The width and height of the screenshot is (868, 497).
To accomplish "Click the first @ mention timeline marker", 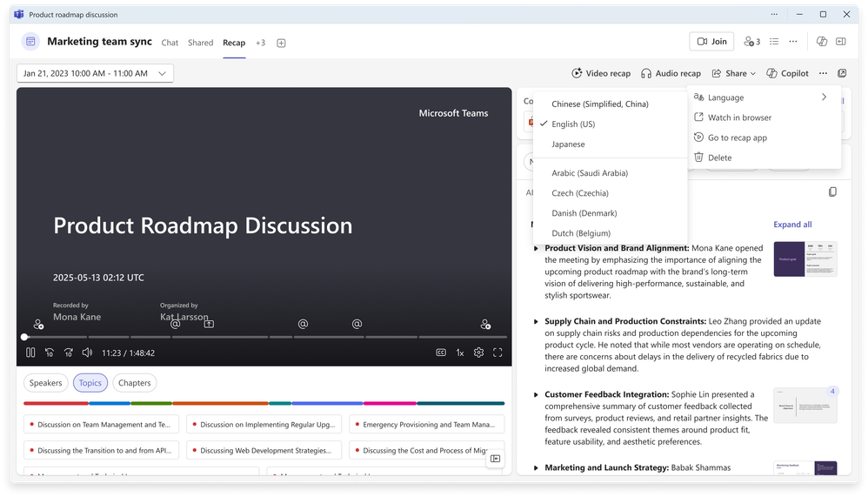I will coord(175,324).
